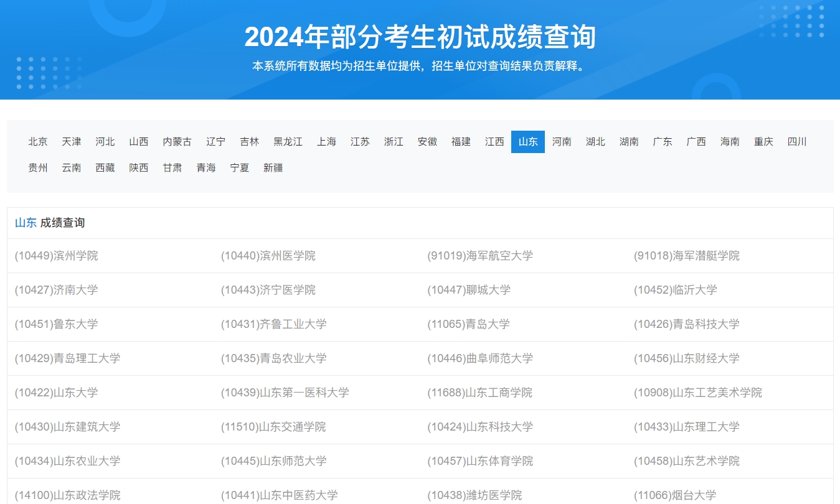840x504 pixels.
Task: Open (10427)济南大学 results
Action: pos(57,290)
